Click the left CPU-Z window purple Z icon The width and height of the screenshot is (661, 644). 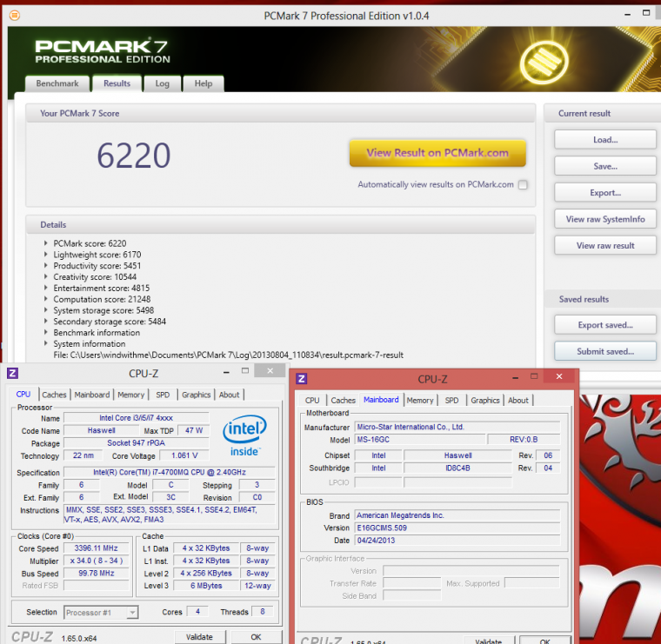[x=13, y=373]
